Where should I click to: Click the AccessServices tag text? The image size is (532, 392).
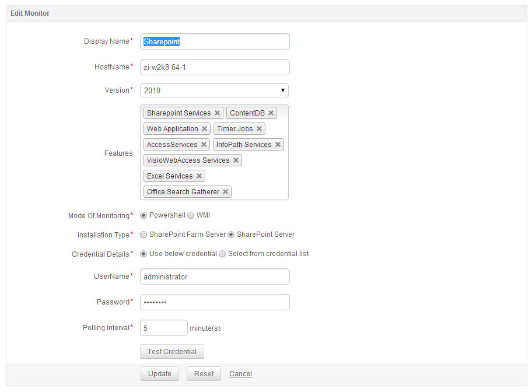(172, 145)
